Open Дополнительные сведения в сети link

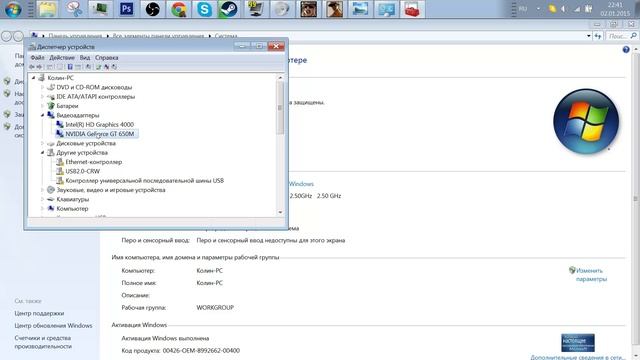click(x=578, y=357)
